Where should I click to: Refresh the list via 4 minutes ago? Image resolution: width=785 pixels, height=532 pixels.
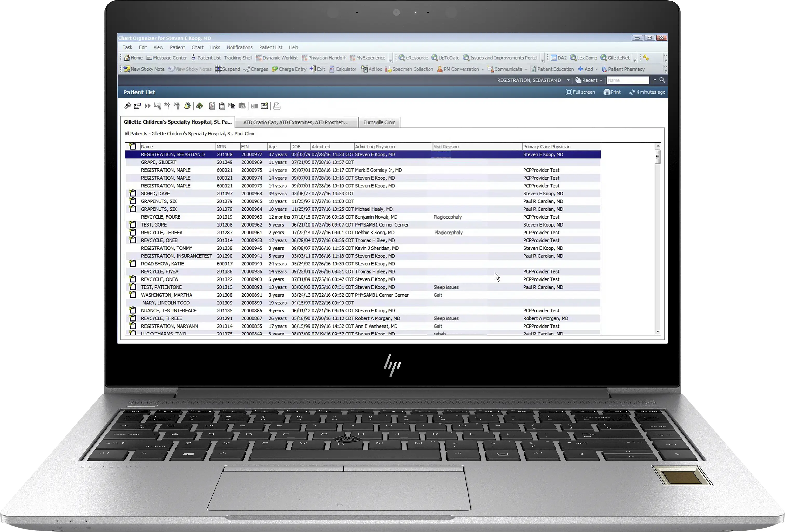pyautogui.click(x=647, y=92)
